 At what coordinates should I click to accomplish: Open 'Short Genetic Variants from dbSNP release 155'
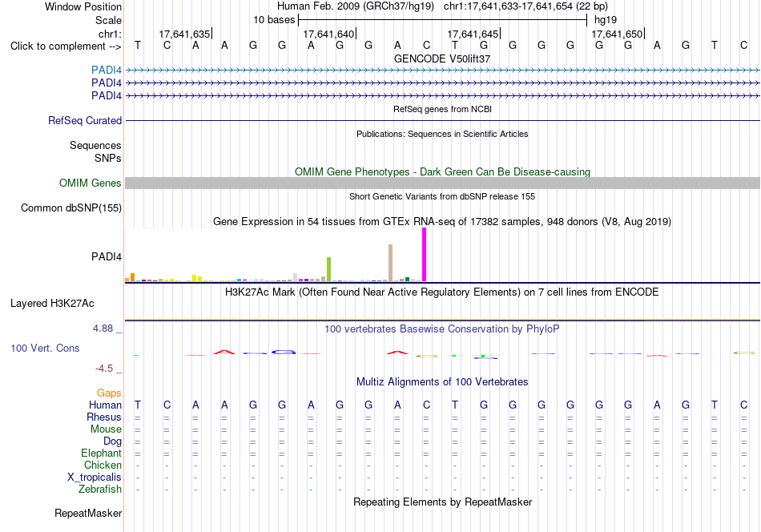tap(442, 196)
